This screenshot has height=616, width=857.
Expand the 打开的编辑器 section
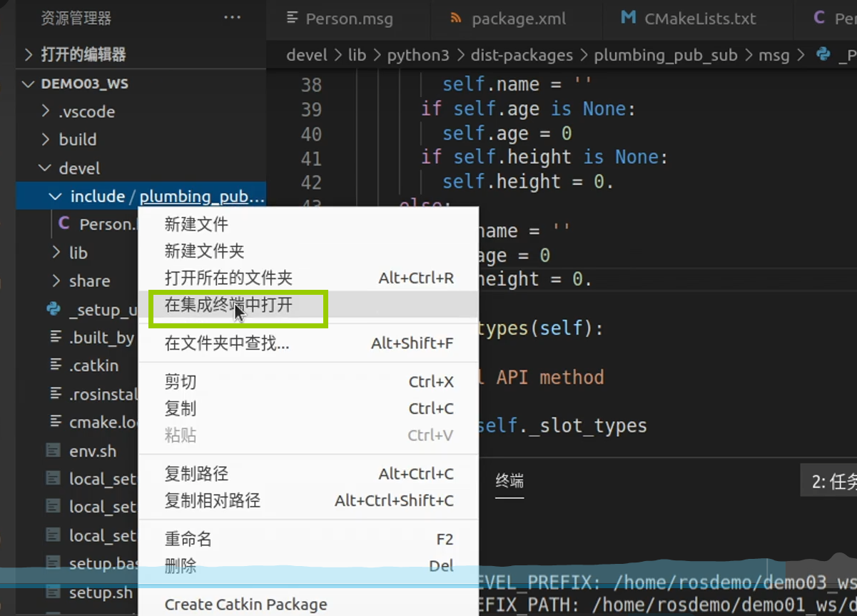[x=29, y=54]
